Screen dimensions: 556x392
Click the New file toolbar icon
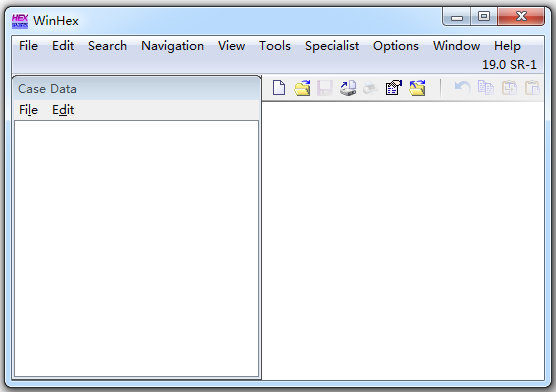[279, 88]
